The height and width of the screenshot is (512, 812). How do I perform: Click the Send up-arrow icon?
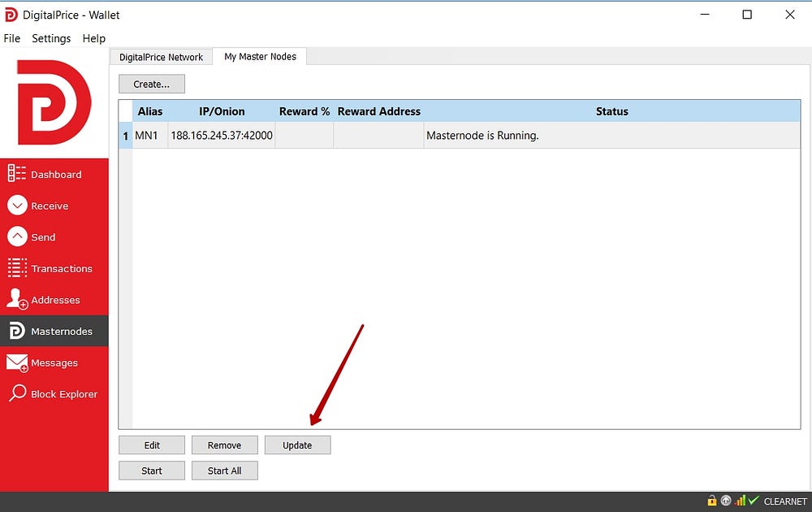17,236
